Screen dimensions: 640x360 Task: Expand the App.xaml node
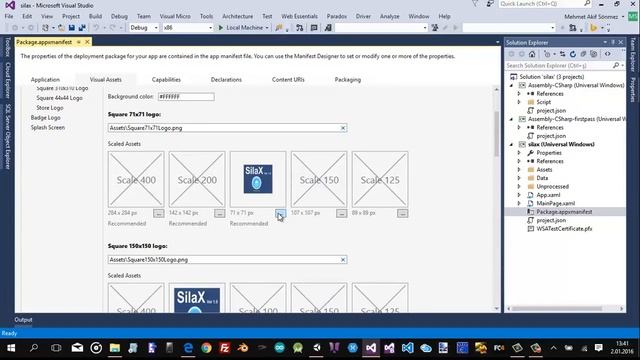point(519,195)
